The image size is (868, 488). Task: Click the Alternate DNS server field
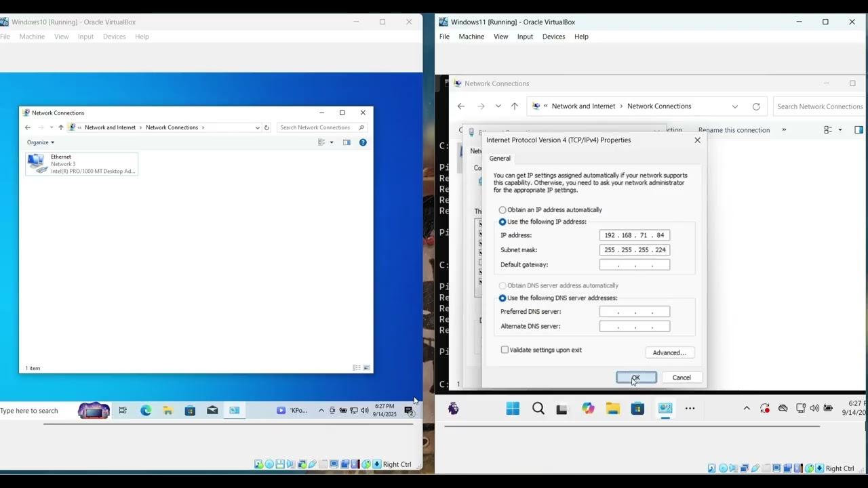click(635, 327)
